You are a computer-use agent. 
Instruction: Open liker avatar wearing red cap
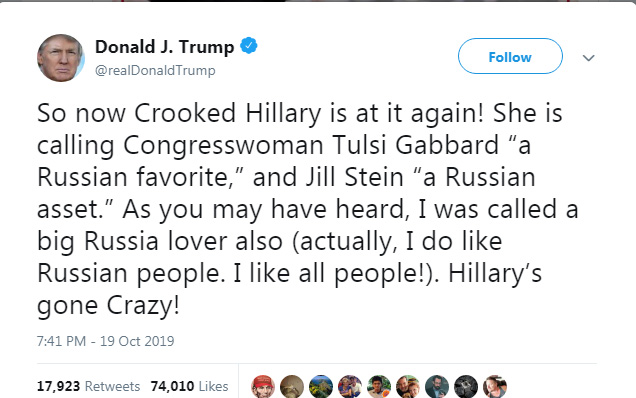tap(263, 387)
